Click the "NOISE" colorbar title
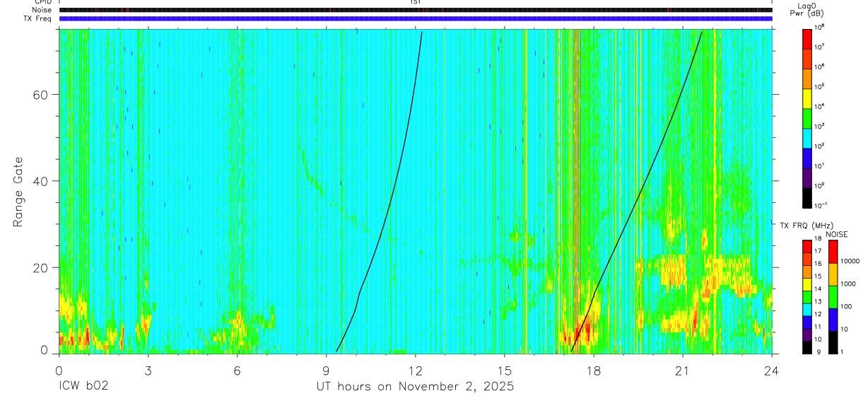Screen dimensions: 868x401 click(x=837, y=233)
